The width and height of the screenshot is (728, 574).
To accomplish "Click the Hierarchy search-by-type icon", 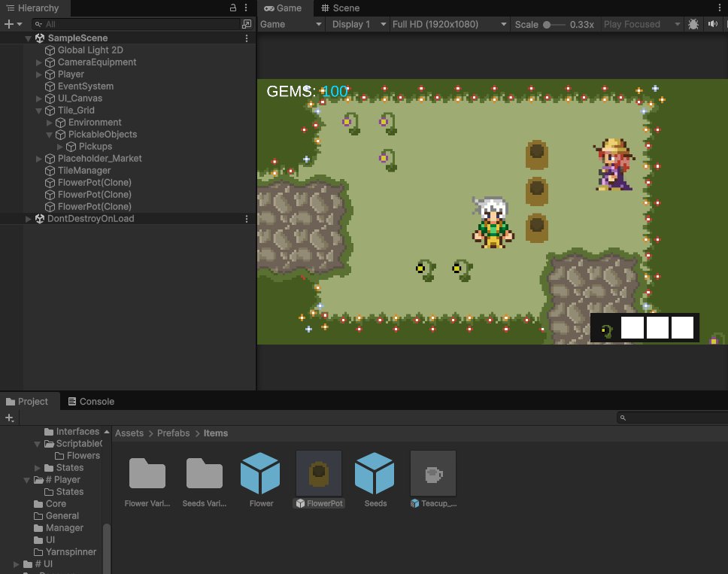I will pyautogui.click(x=247, y=24).
